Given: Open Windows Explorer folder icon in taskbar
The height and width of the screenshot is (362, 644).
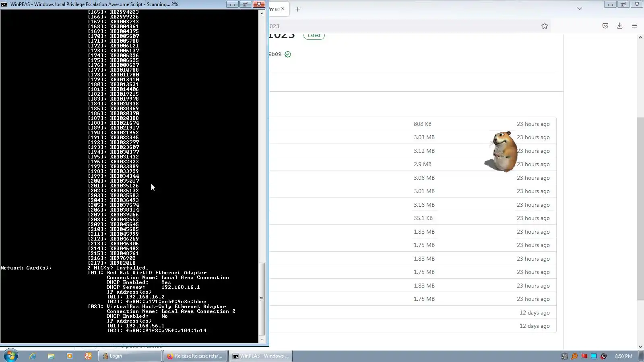Looking at the screenshot, I should (51, 356).
